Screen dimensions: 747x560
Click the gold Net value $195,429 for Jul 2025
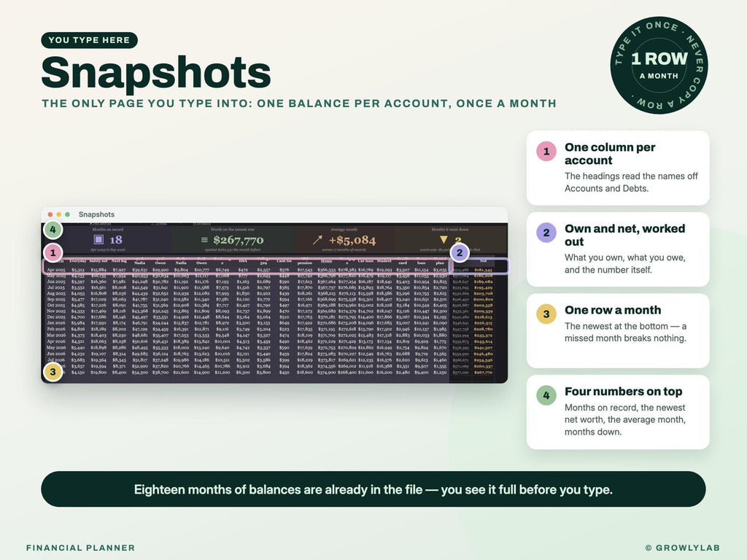coord(483,287)
